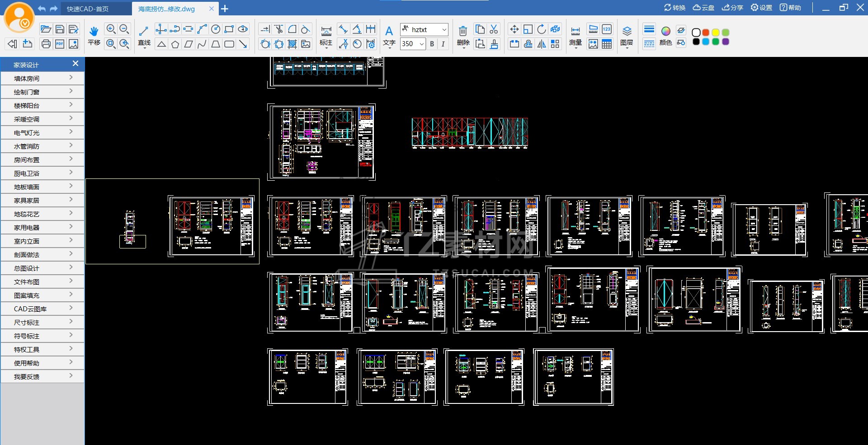The width and height of the screenshot is (868, 445).
Task: Click the zoom in magnifier icon
Action: click(x=111, y=29)
